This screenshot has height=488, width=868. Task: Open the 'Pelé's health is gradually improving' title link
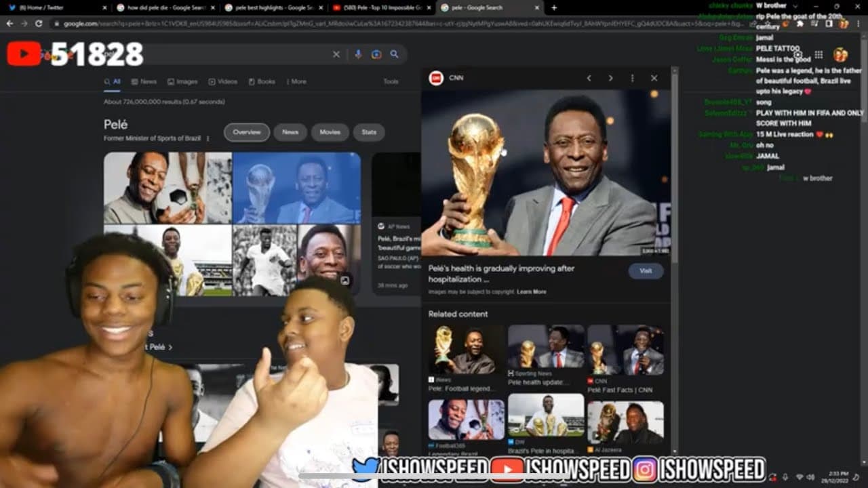coord(501,274)
